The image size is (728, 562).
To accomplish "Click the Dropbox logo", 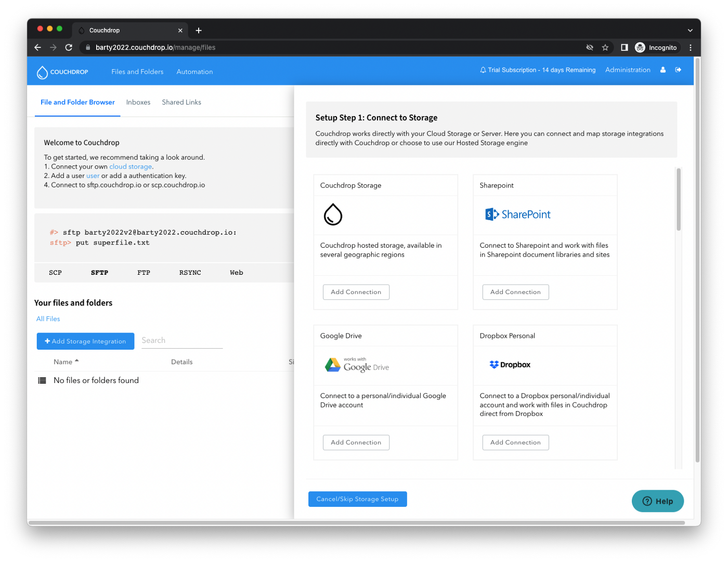I will click(x=510, y=365).
